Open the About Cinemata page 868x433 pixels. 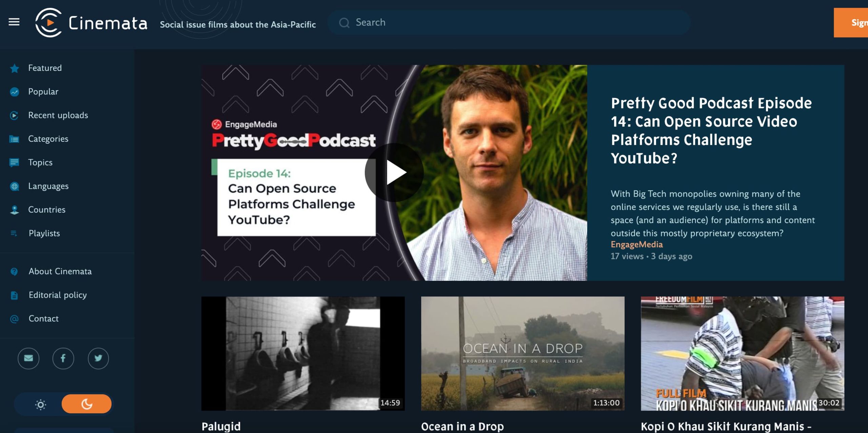[x=60, y=271]
